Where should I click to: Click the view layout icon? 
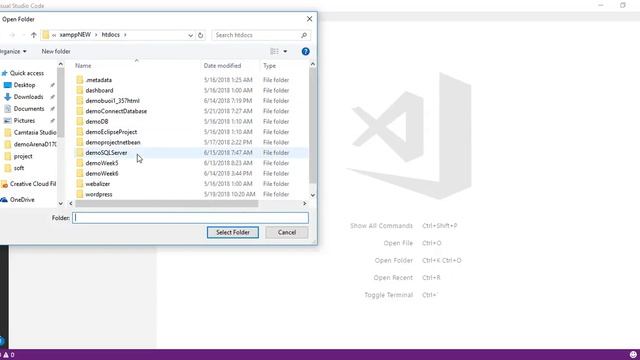coord(274,51)
